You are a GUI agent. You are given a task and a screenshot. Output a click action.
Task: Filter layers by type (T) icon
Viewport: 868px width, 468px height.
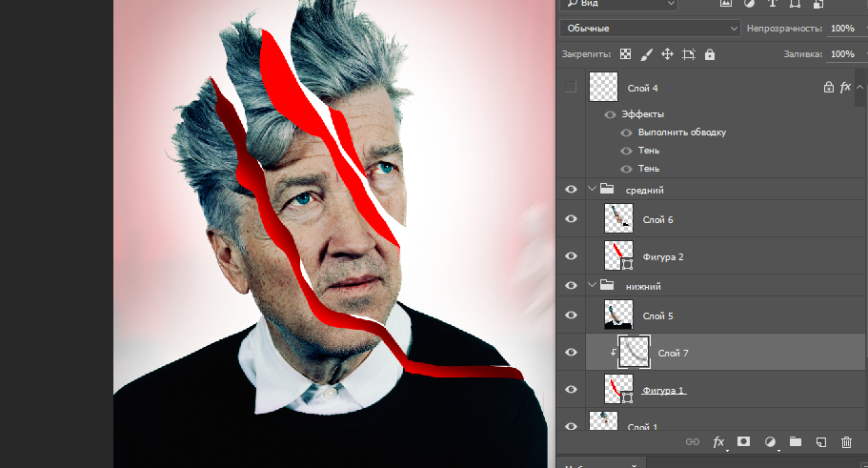coord(772,3)
